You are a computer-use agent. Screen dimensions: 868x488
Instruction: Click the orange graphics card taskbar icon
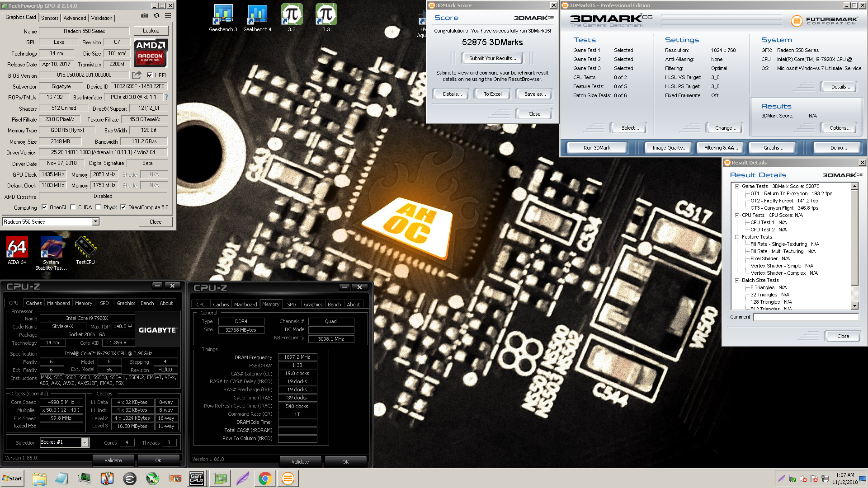[175, 479]
